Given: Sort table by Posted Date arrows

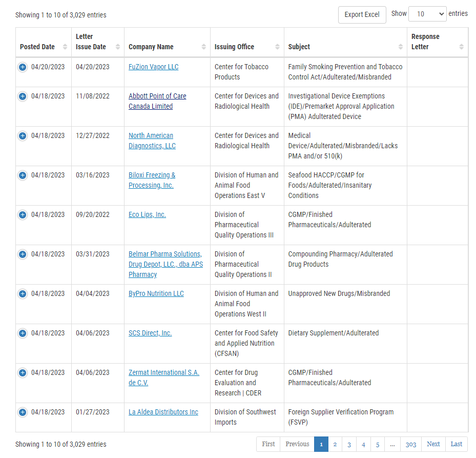Looking at the screenshot, I should click(x=65, y=47).
